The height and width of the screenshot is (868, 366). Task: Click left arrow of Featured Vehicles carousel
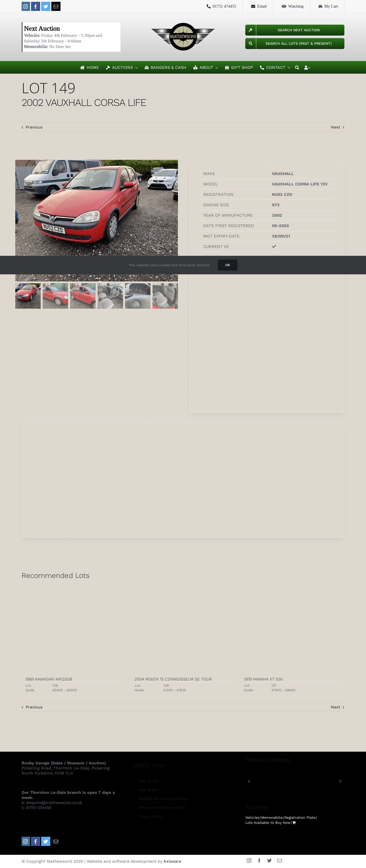[x=249, y=781]
